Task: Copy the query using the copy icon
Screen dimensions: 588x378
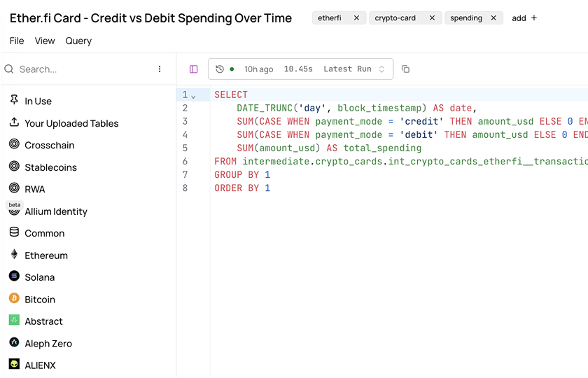Action: [405, 69]
